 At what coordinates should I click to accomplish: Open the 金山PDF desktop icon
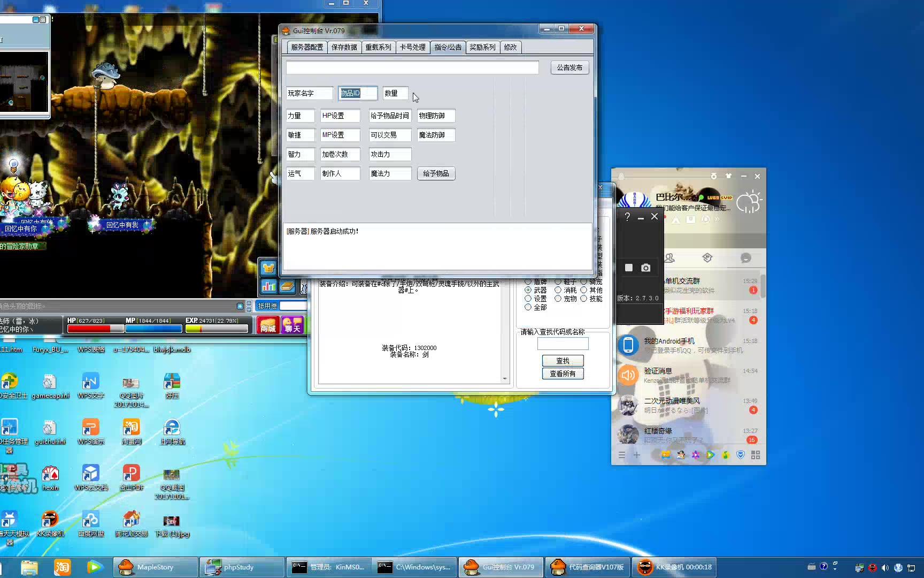[132, 478]
